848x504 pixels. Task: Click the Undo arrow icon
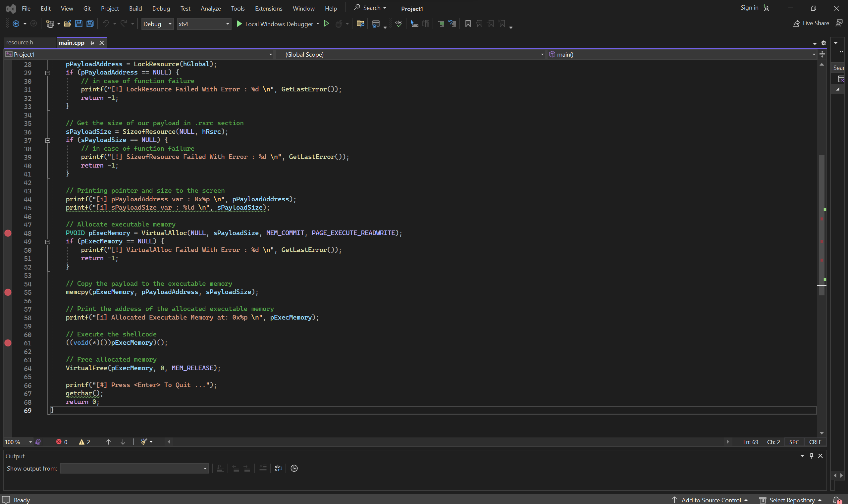coord(106,24)
